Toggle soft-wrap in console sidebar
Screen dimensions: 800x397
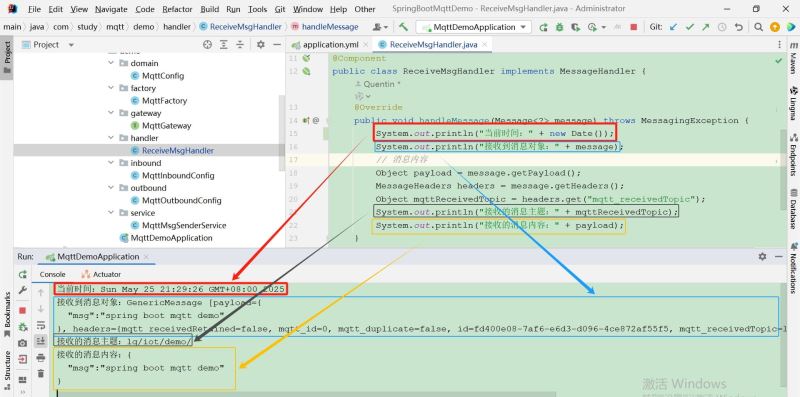41,325
